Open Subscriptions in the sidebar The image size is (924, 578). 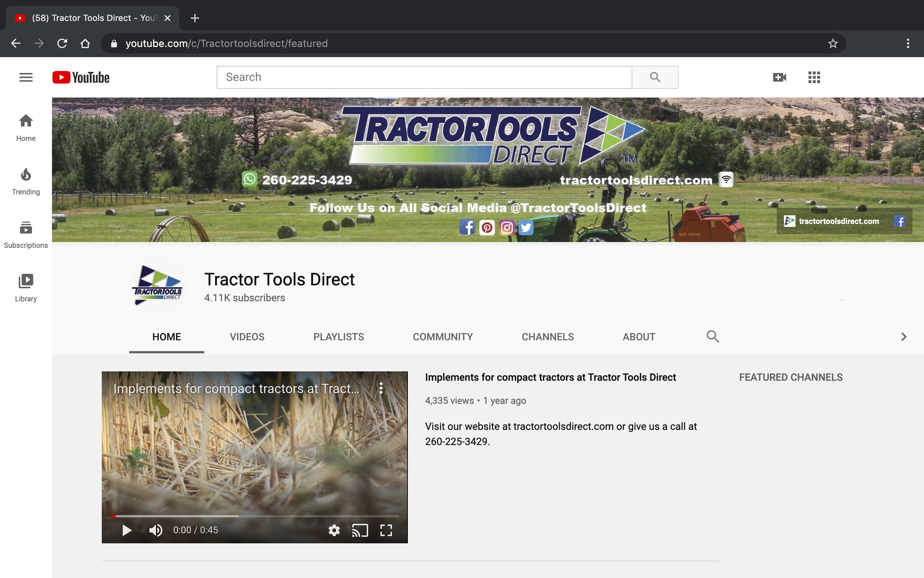point(26,235)
